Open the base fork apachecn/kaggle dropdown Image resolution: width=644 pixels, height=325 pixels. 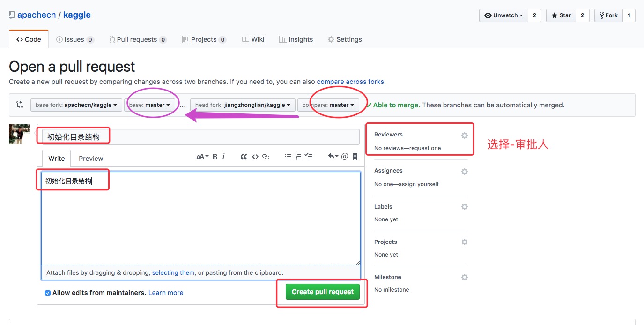click(76, 105)
